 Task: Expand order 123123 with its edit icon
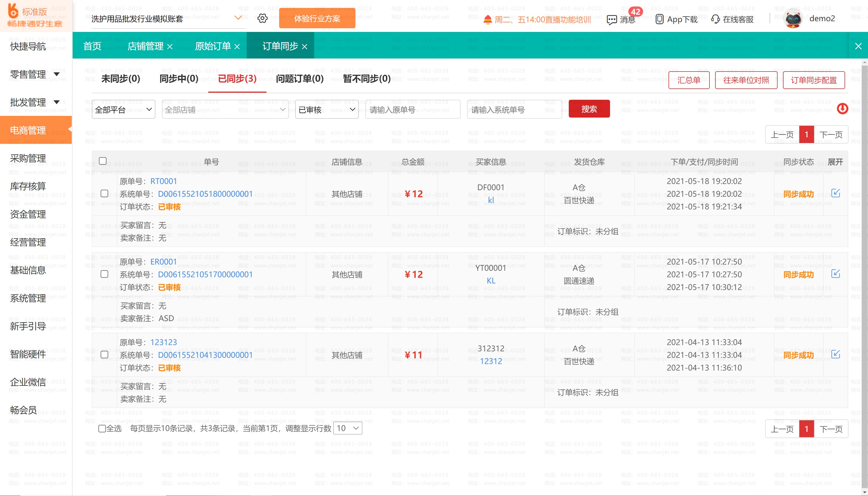click(836, 354)
